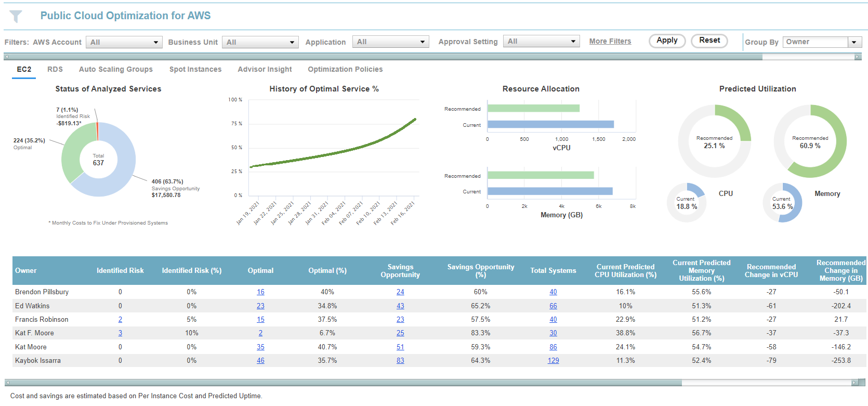868x406 pixels.
Task: Expand the Business Unit filter dropdown
Action: [260, 42]
